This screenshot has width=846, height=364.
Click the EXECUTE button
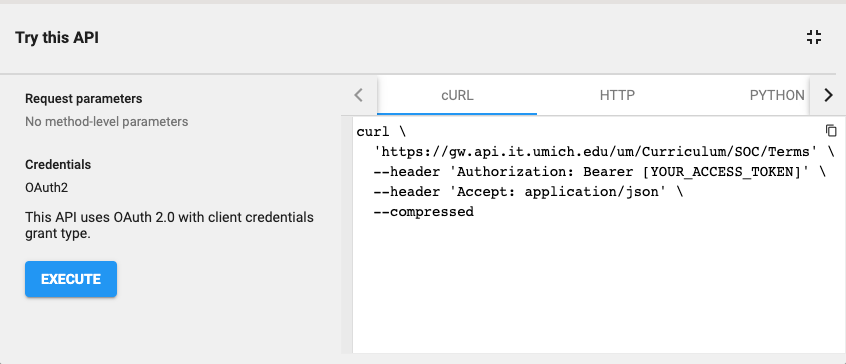[71, 279]
